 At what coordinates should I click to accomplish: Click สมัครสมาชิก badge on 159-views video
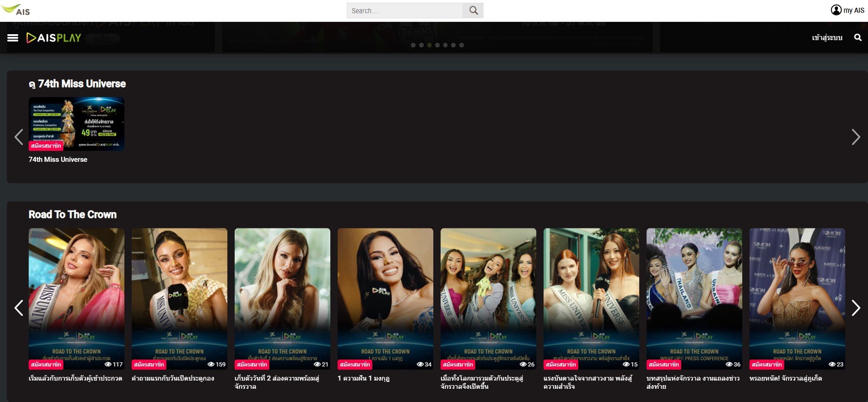point(149,365)
